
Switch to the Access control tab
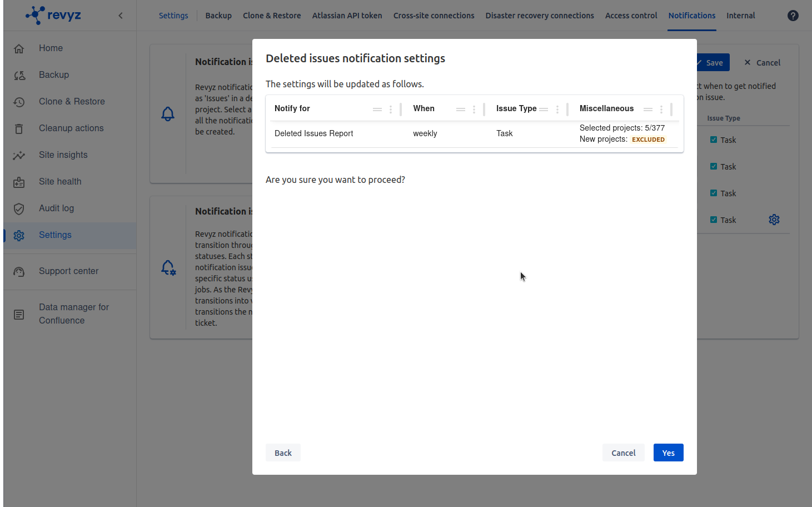(x=631, y=16)
